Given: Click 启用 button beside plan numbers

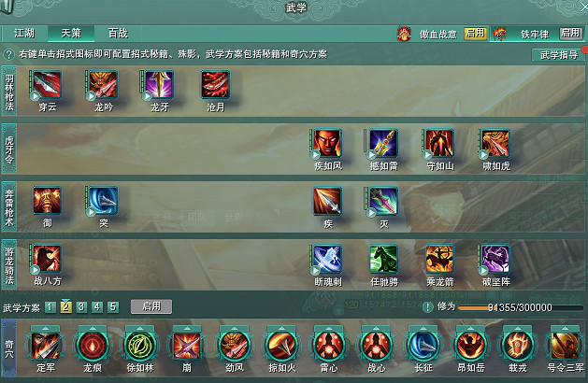Looking at the screenshot, I should (x=151, y=306).
